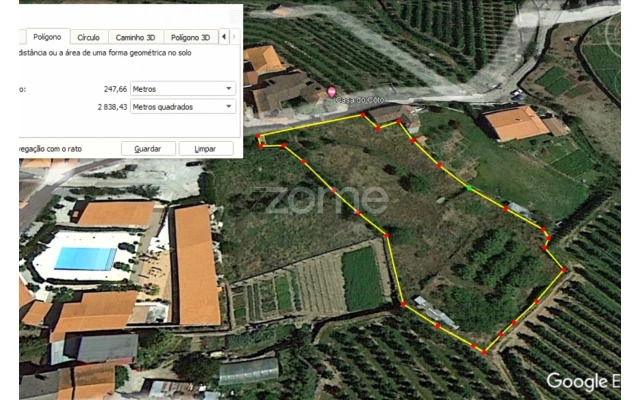Toggle the 'navegação com o rato' option label
The image size is (640, 400).
(x=51, y=149)
